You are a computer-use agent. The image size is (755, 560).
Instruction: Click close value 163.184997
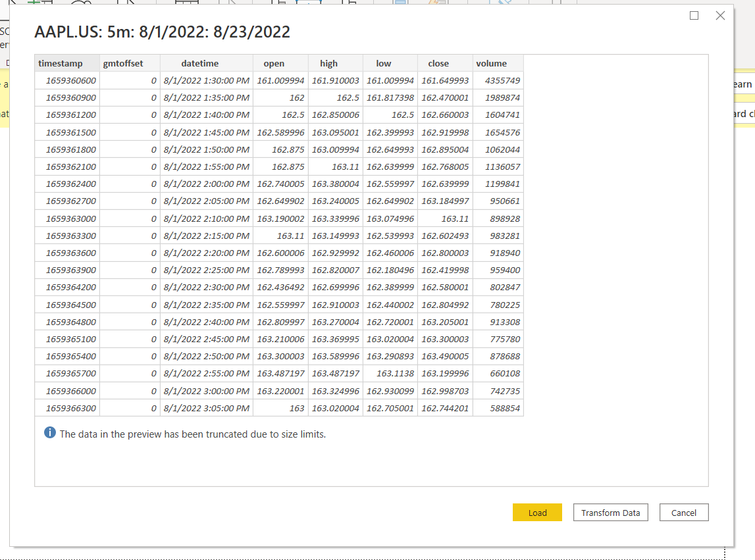pyautogui.click(x=446, y=201)
